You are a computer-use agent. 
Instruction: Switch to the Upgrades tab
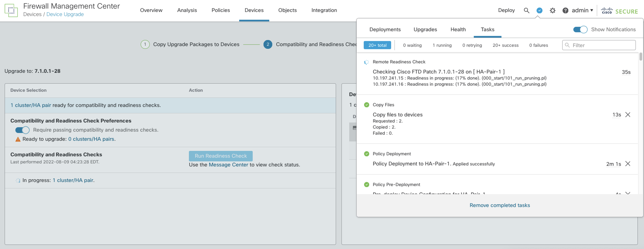tap(425, 30)
